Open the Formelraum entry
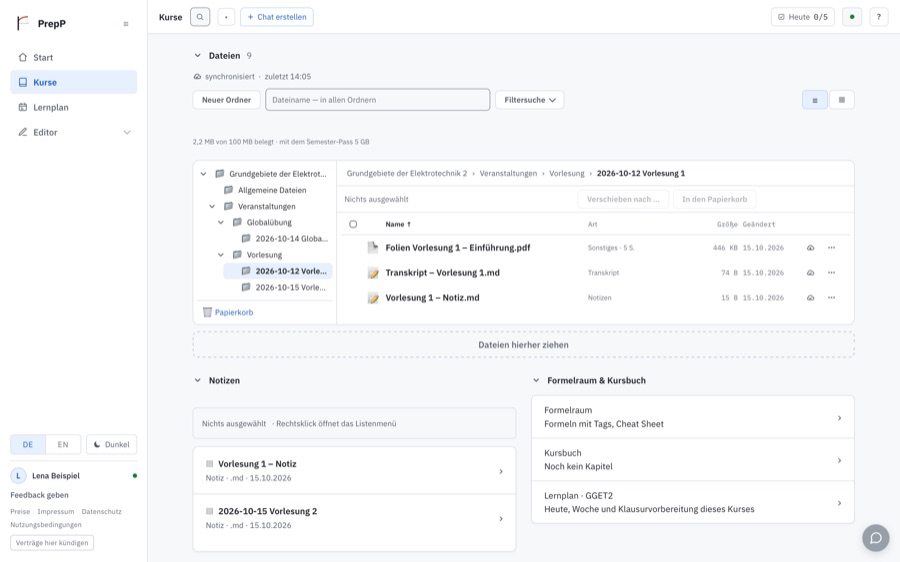The image size is (900, 562). [x=693, y=417]
